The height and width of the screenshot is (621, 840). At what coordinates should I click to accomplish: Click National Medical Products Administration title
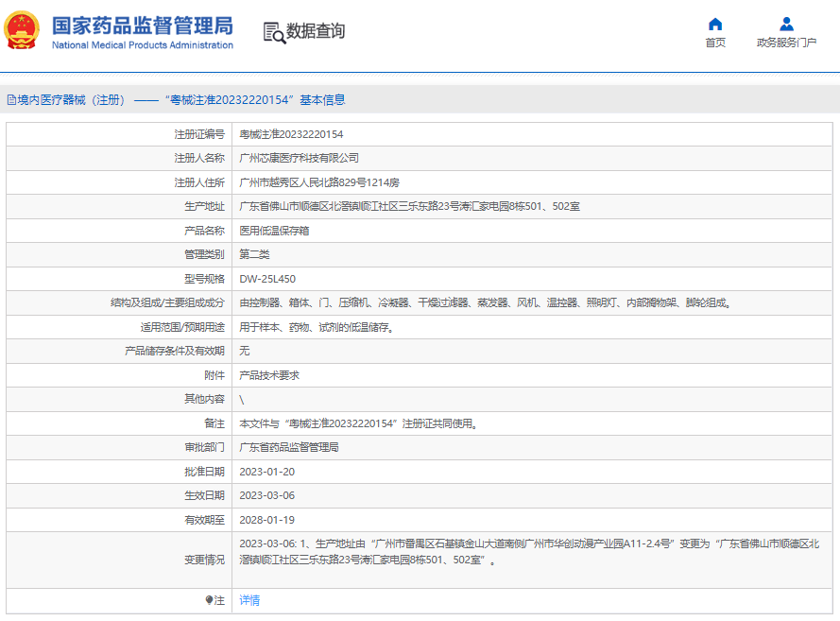[143, 45]
